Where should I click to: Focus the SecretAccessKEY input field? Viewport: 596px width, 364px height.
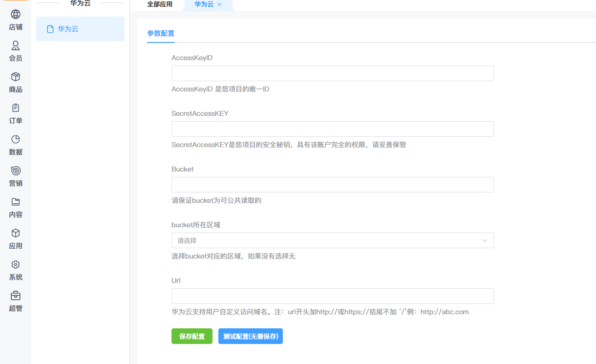point(332,129)
